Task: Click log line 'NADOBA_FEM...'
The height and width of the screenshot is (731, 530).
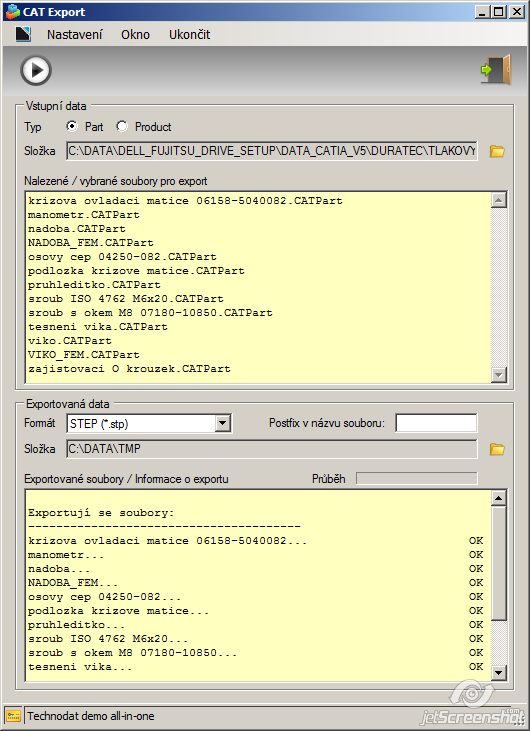Action: click(73, 583)
